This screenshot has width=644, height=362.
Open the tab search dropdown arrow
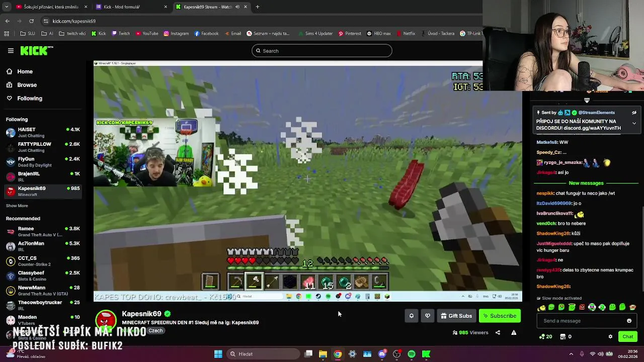click(x=6, y=7)
